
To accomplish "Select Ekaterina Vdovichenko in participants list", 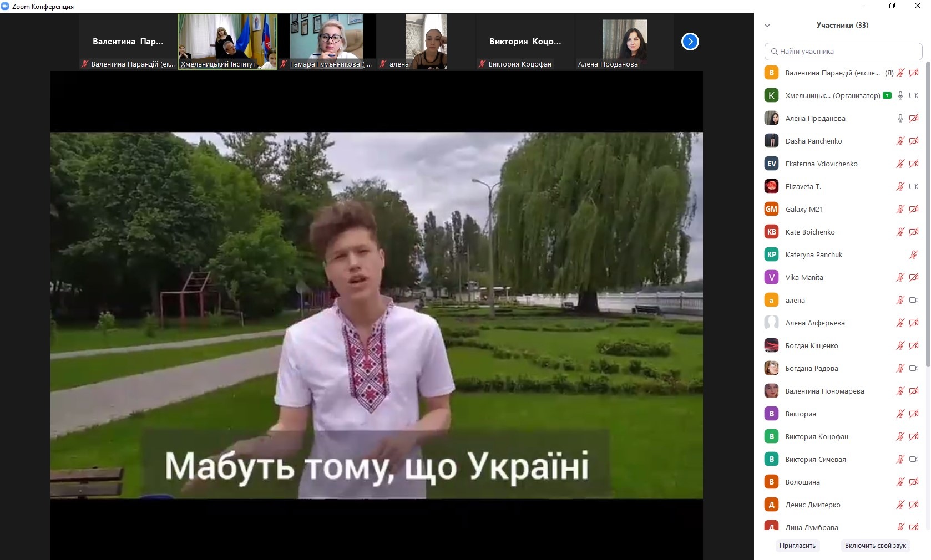I will tap(821, 164).
